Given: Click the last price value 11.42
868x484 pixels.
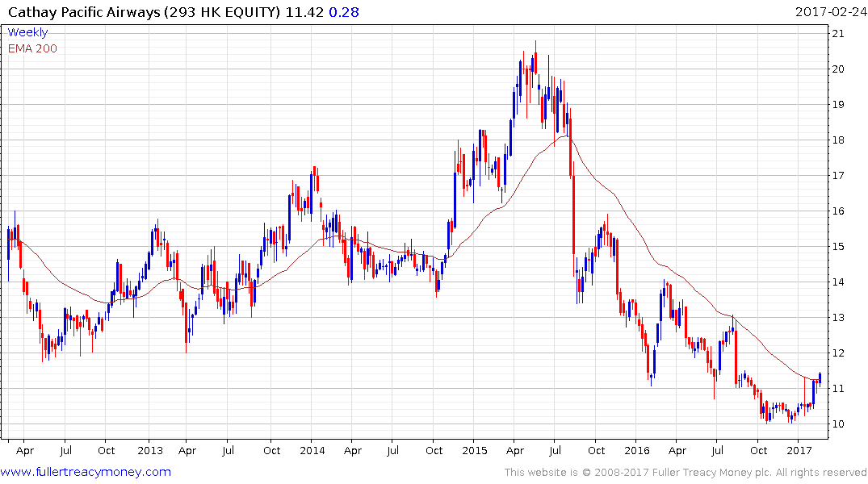Looking at the screenshot, I should point(304,12).
